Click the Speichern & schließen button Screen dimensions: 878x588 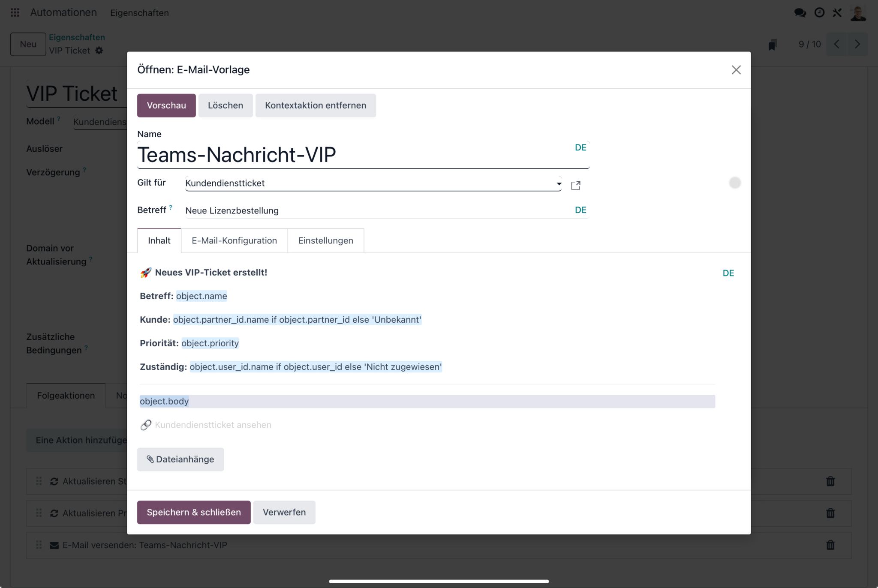[193, 512]
